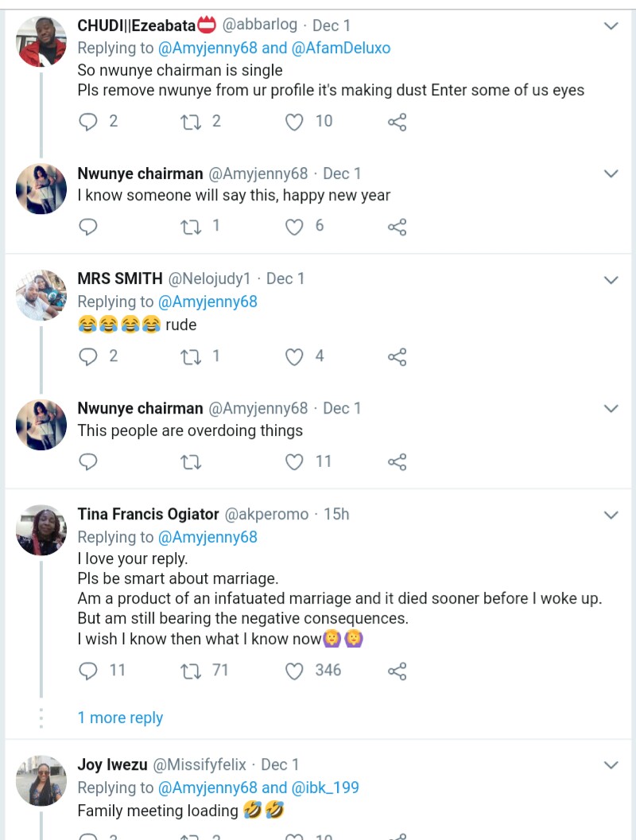View Joy Iwezu's profile avatar
636x840 pixels.
(x=41, y=780)
